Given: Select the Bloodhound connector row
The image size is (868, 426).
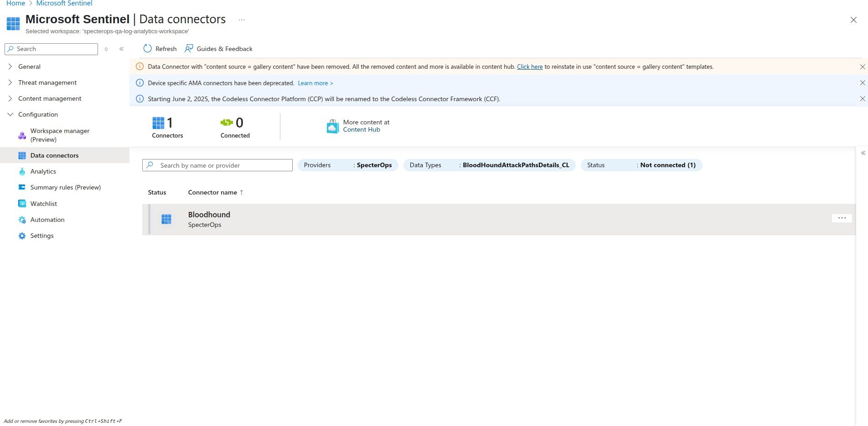Looking at the screenshot, I should 499,219.
